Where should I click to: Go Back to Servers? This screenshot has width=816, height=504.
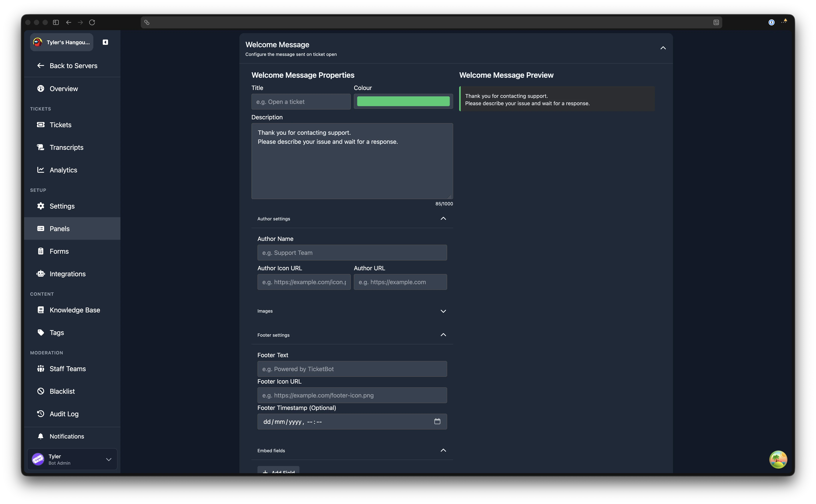72,66
